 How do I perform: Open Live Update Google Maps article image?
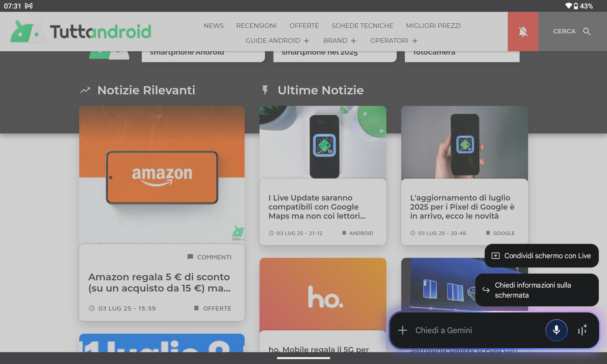point(323,142)
